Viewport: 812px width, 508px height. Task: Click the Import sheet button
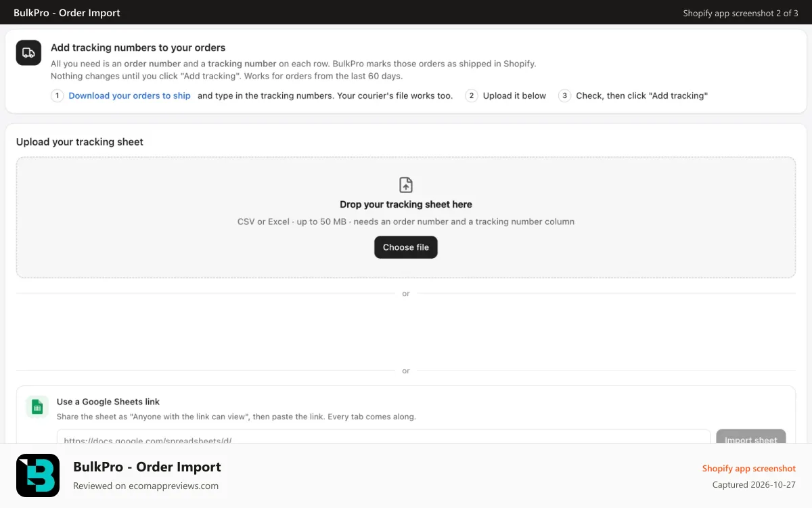[751, 438]
